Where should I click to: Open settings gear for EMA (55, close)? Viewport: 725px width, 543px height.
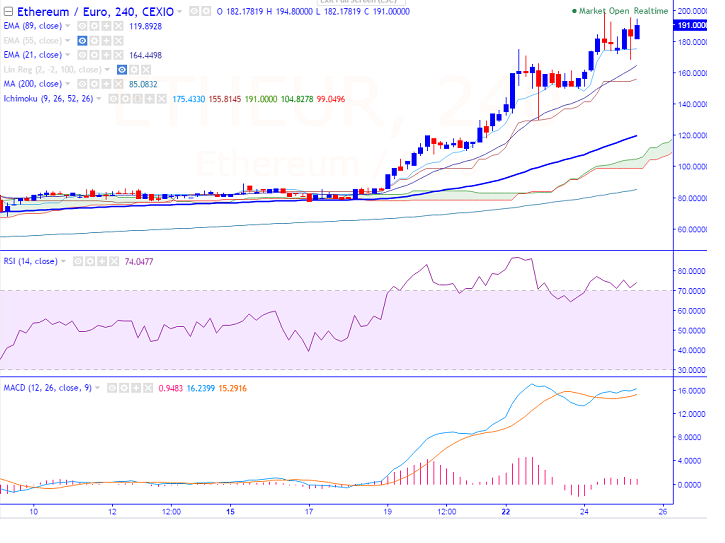pyautogui.click(x=94, y=41)
